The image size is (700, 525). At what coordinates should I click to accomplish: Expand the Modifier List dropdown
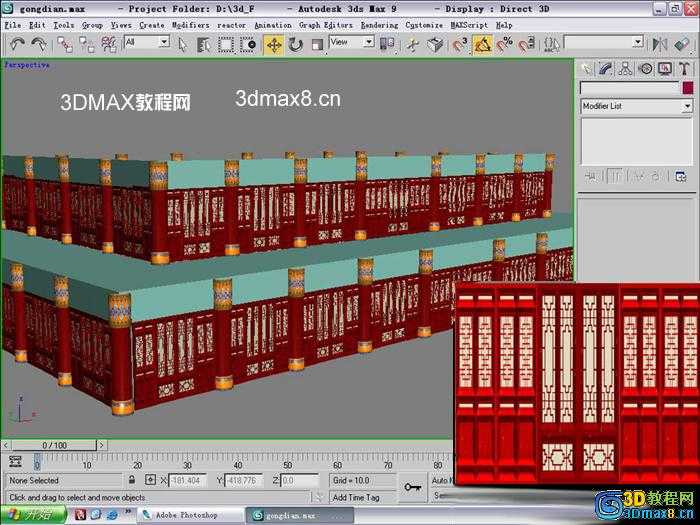click(x=637, y=106)
